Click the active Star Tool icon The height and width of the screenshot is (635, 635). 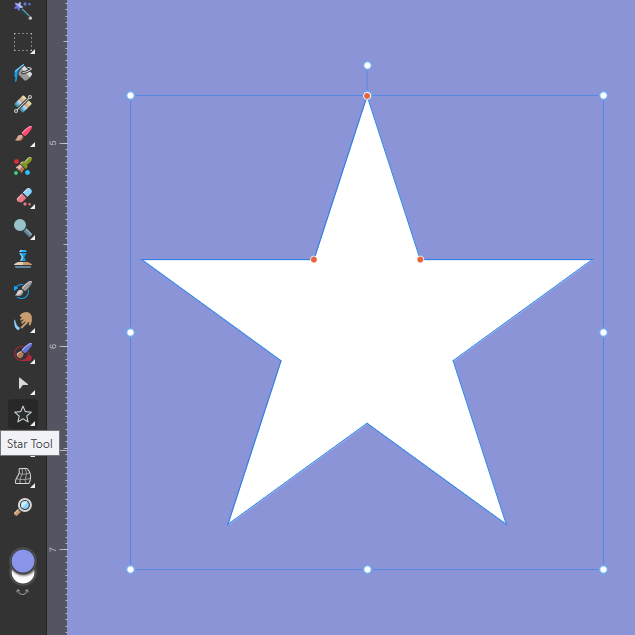[x=23, y=414]
